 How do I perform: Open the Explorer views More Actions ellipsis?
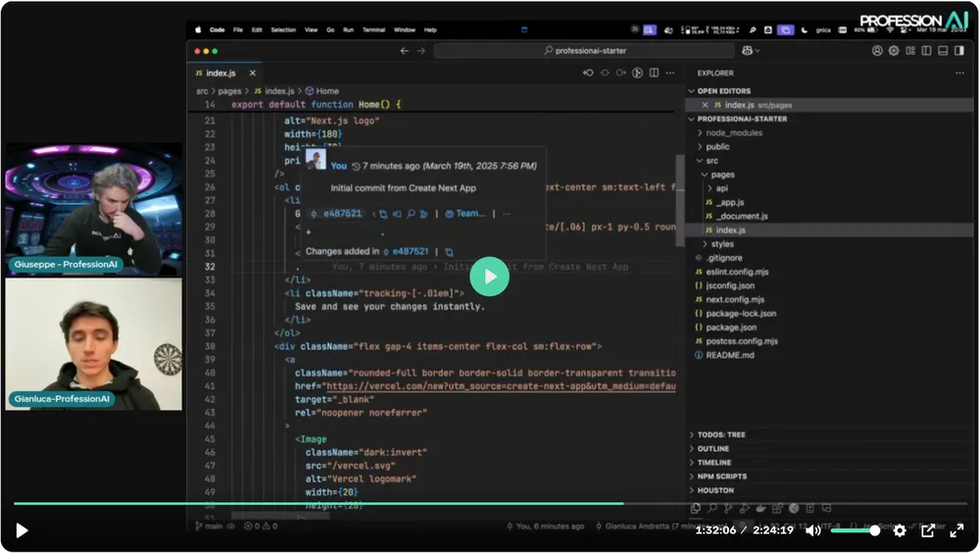[x=959, y=74]
